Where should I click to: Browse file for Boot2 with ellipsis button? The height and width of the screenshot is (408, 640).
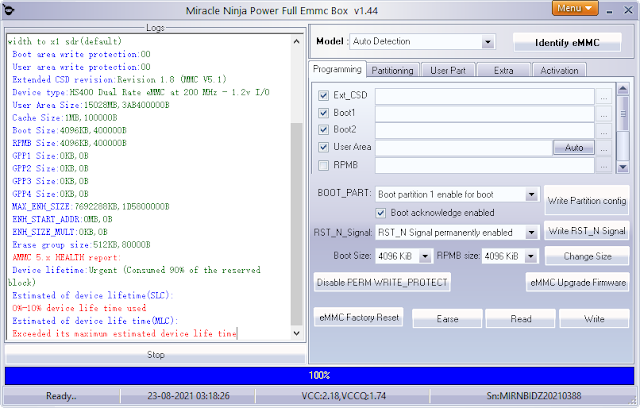(604, 131)
